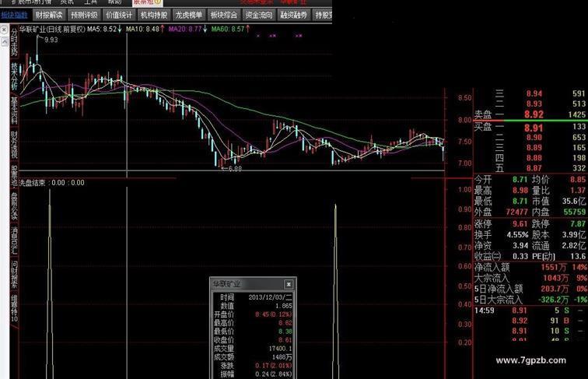This screenshot has width=588, height=379.
Task: Open the 问财搜索 side tab
Action: [x=14, y=275]
